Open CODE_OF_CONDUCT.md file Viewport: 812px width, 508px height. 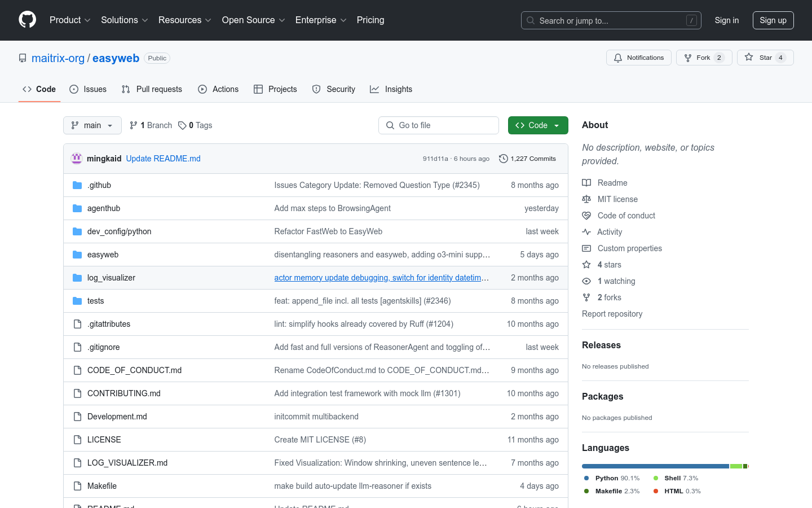(x=135, y=370)
